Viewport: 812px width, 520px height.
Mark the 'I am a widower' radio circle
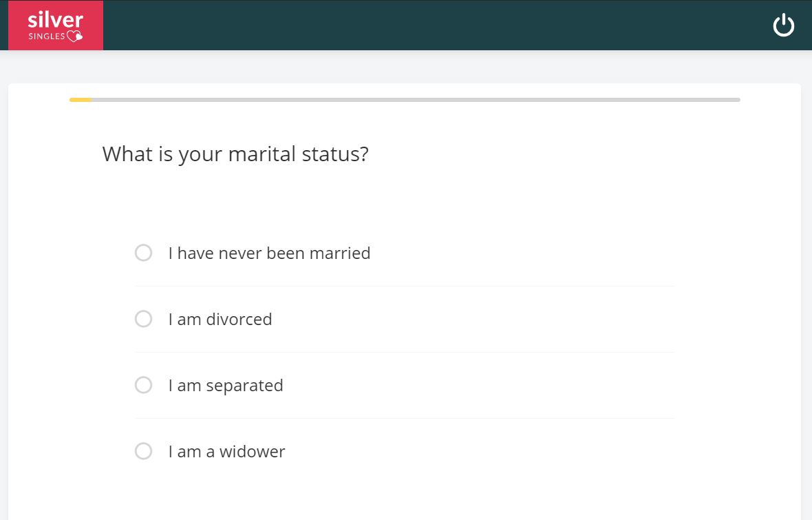[143, 451]
